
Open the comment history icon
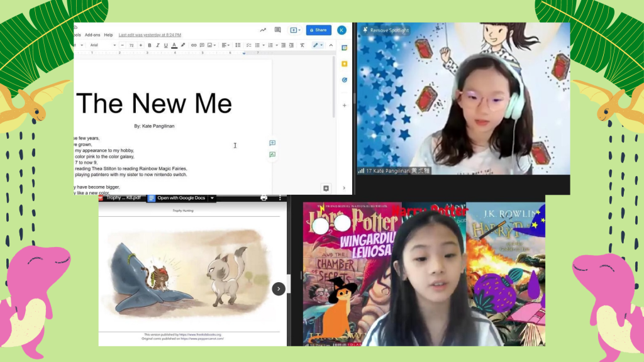277,30
